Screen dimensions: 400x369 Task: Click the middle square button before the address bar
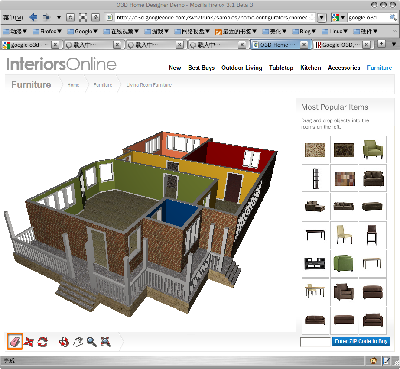83,17
